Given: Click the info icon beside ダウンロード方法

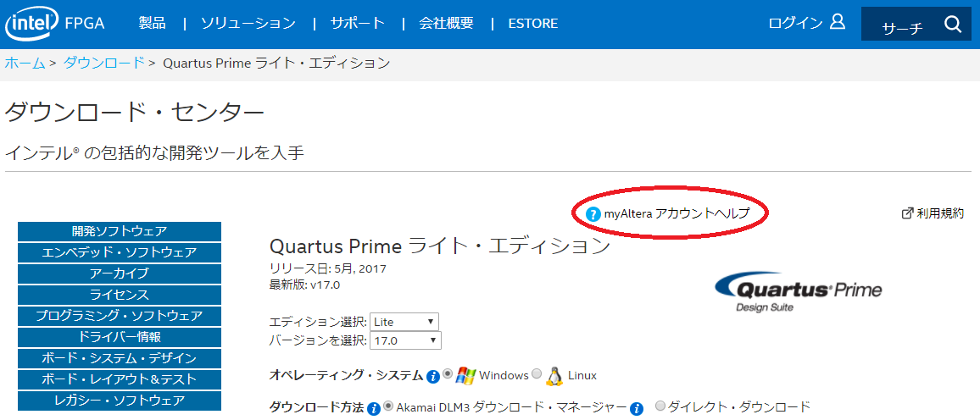Looking at the screenshot, I should click(x=374, y=409).
